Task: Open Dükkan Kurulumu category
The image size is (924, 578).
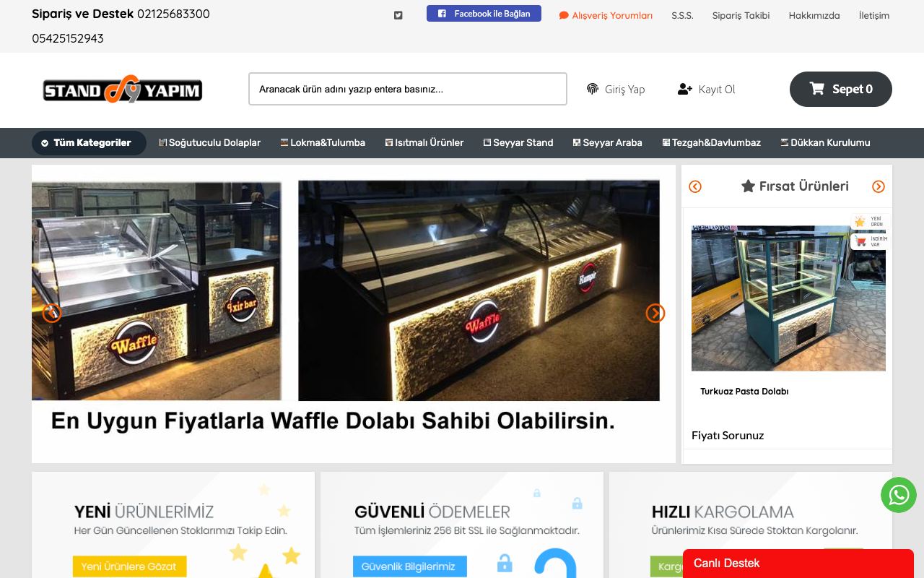Action: point(825,143)
